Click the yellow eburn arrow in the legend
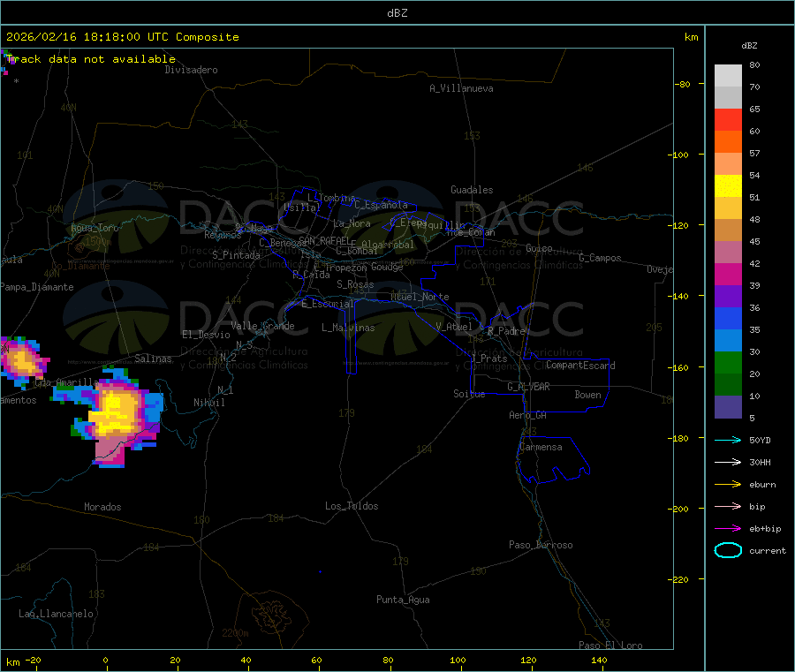Screen dimensions: 795x672 (x=728, y=484)
